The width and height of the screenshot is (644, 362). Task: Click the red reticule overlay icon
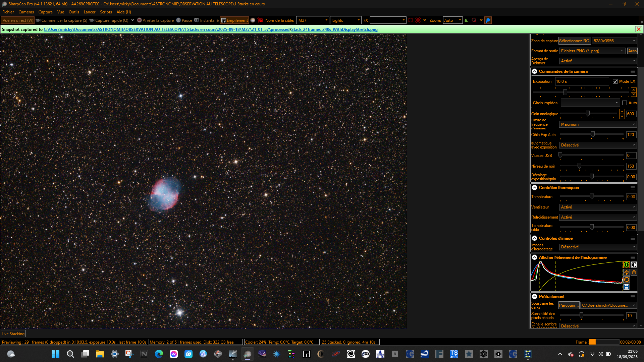(474, 20)
